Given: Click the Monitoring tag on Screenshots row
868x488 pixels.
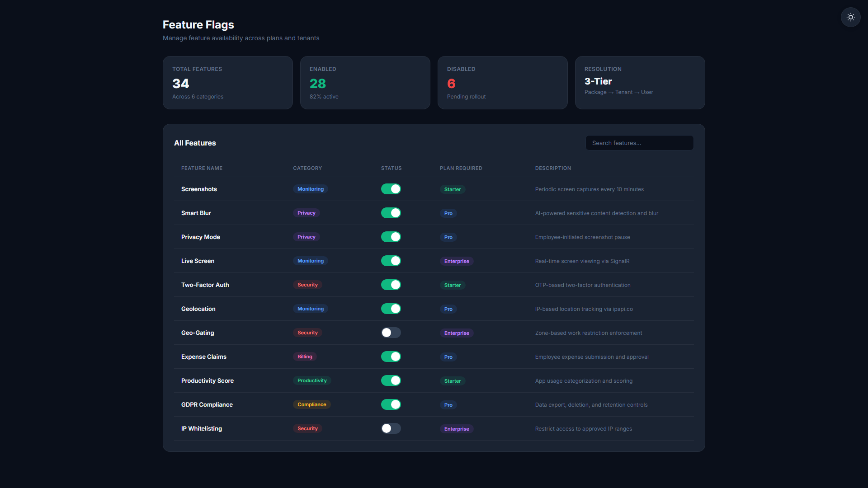Looking at the screenshot, I should (311, 189).
